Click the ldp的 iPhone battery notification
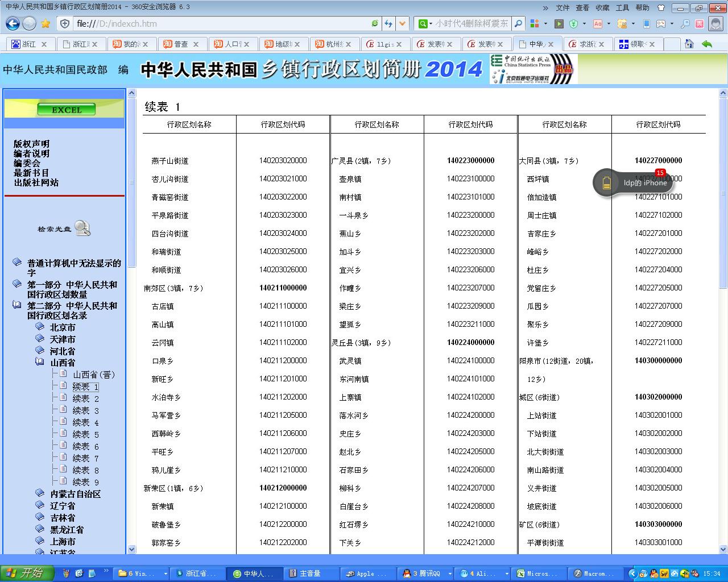 632,182
